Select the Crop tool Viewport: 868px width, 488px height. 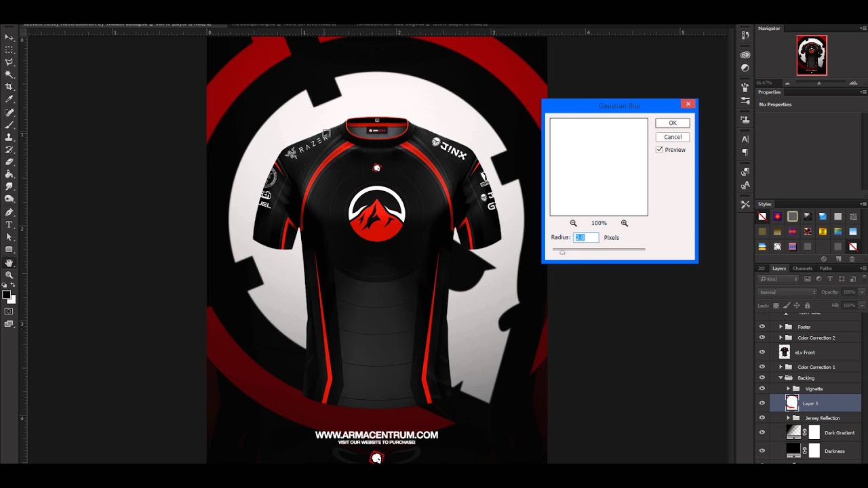pos(9,87)
